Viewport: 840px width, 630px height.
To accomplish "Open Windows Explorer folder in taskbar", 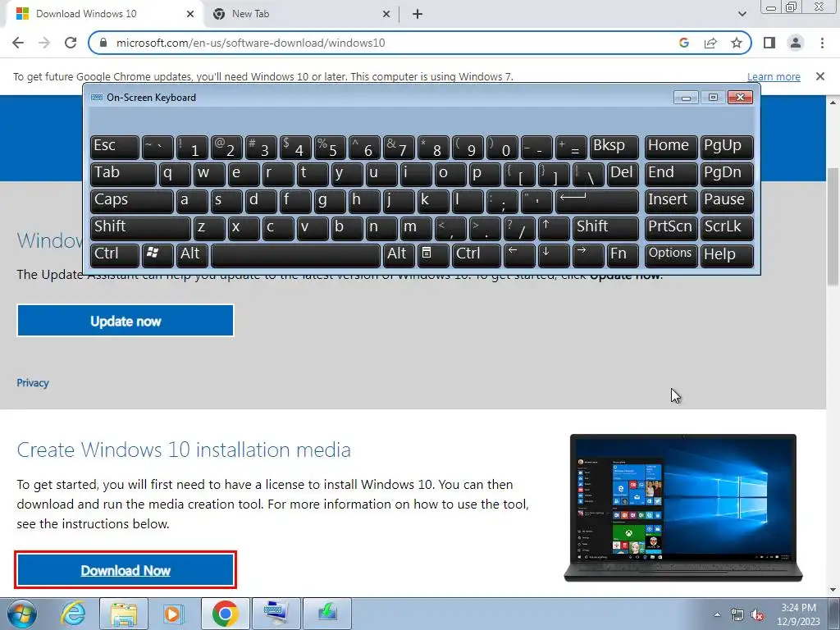I will point(124,614).
